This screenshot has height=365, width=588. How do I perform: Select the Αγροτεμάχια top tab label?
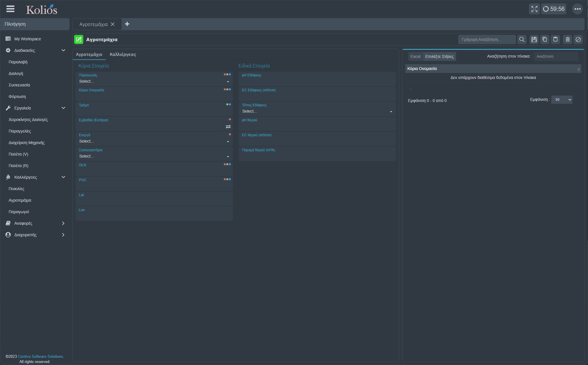(x=93, y=24)
